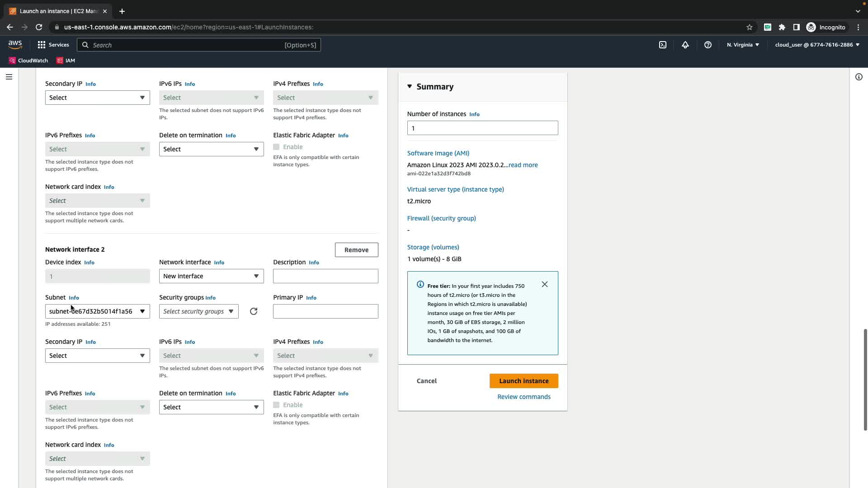Enable Elastic Fabric Adapter for Network interface 2
The image size is (868, 488).
(x=276, y=405)
